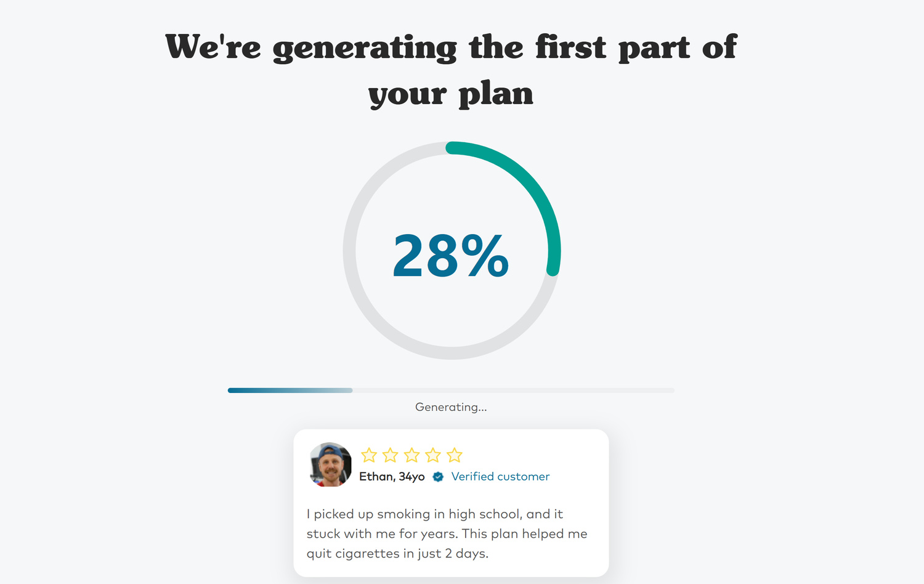Click the blue verified checkmark badge
Image resolution: width=924 pixels, height=584 pixels.
click(x=438, y=477)
